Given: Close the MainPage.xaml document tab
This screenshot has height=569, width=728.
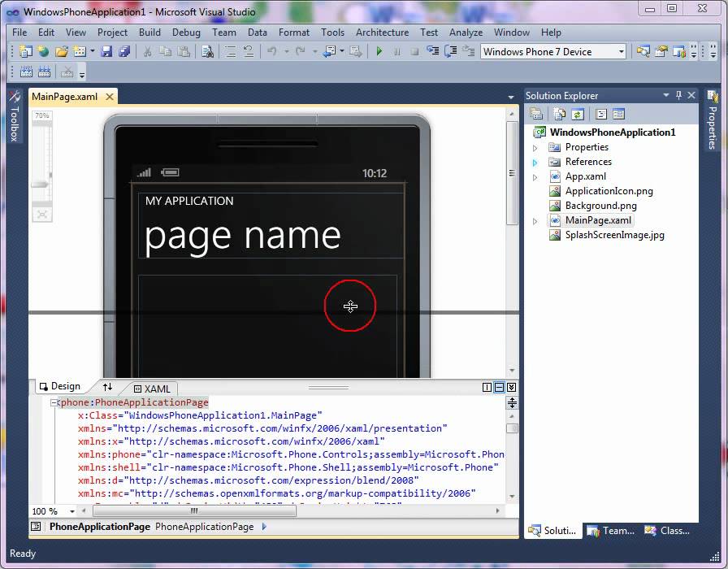Looking at the screenshot, I should pyautogui.click(x=110, y=97).
